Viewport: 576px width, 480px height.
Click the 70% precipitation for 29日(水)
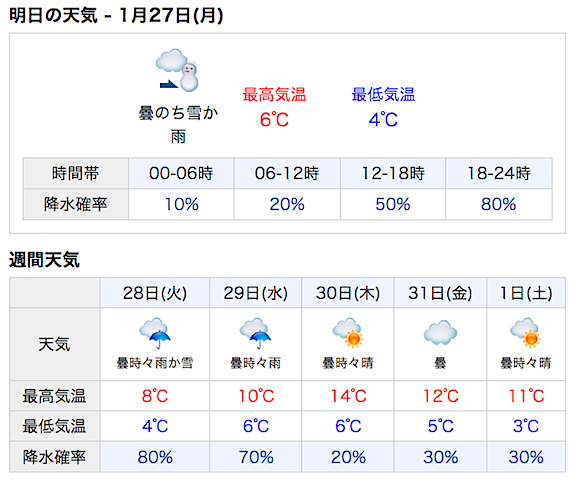pos(256,457)
